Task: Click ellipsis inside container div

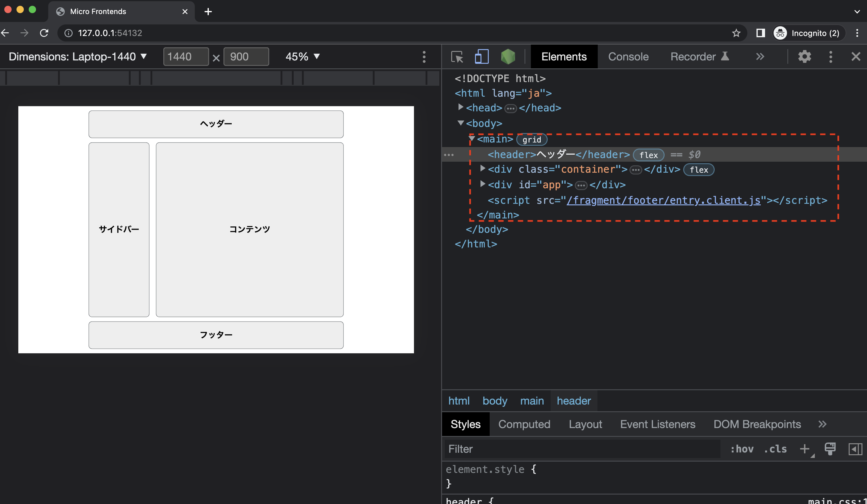Action: 636,170
